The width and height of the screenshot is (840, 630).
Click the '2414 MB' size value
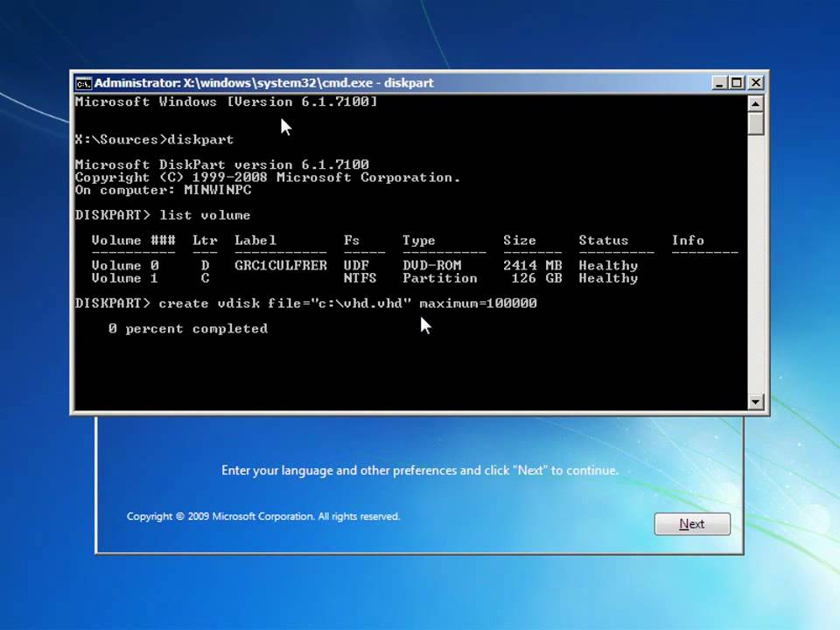(x=533, y=266)
